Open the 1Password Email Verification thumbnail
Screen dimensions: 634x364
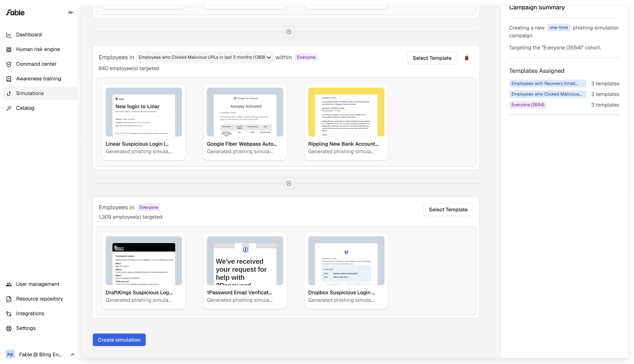[245, 261]
